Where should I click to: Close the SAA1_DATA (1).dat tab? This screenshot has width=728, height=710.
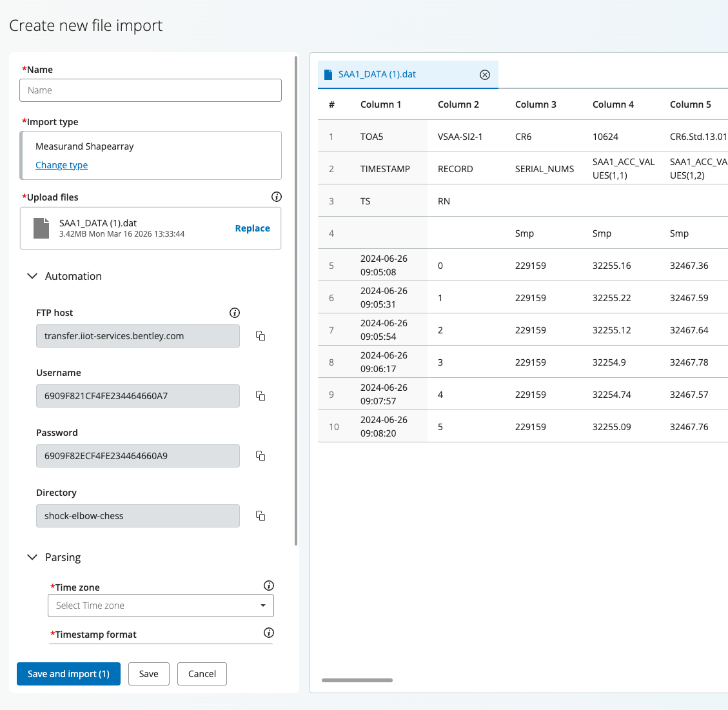(x=485, y=75)
